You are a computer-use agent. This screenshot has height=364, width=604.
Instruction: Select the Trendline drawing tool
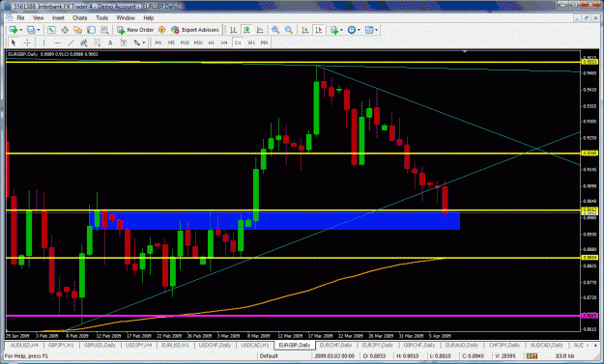(71, 42)
